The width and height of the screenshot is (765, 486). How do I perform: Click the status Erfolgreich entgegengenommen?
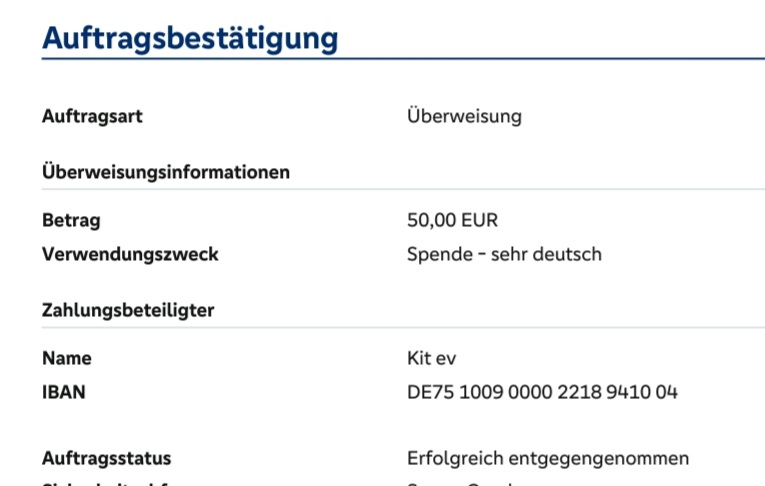[x=548, y=459]
